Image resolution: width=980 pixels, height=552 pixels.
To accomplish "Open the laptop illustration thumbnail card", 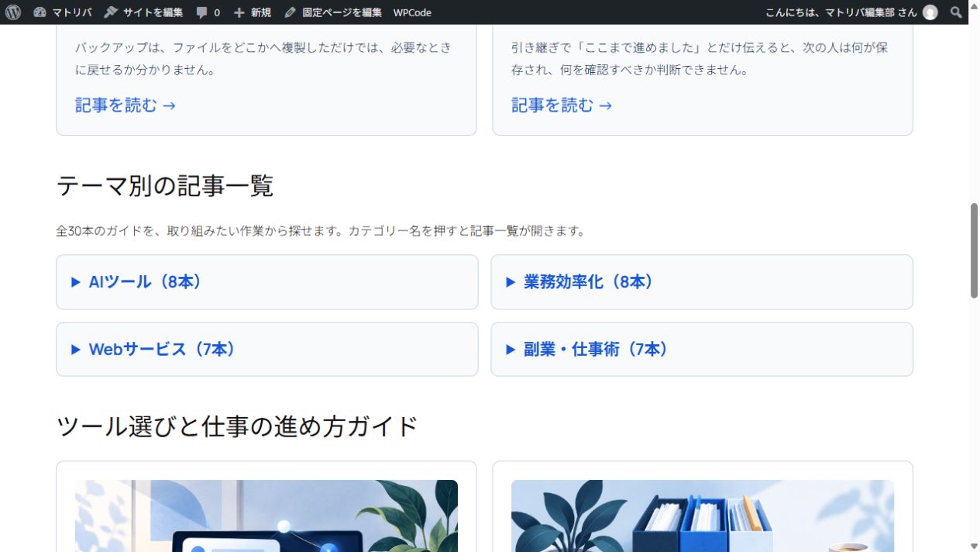I will [x=266, y=516].
